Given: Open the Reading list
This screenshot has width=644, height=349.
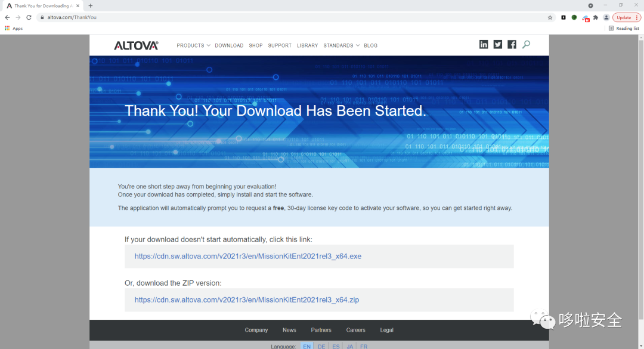Looking at the screenshot, I should pos(624,29).
